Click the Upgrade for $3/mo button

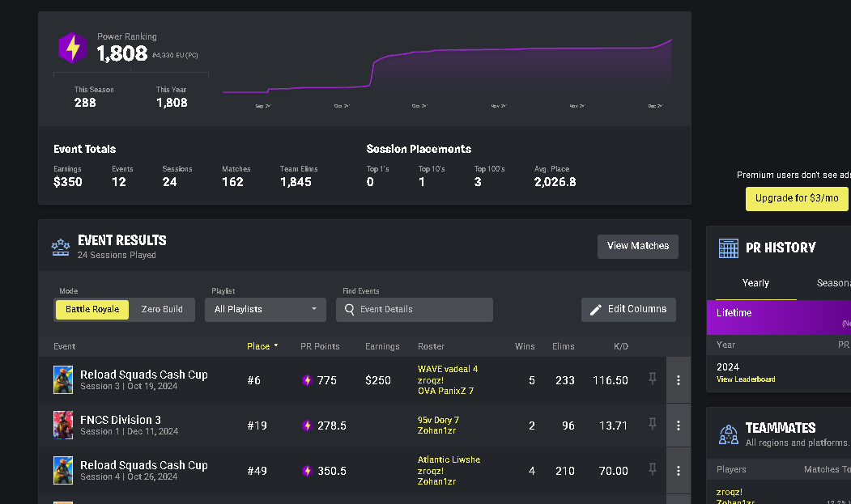[x=797, y=198]
